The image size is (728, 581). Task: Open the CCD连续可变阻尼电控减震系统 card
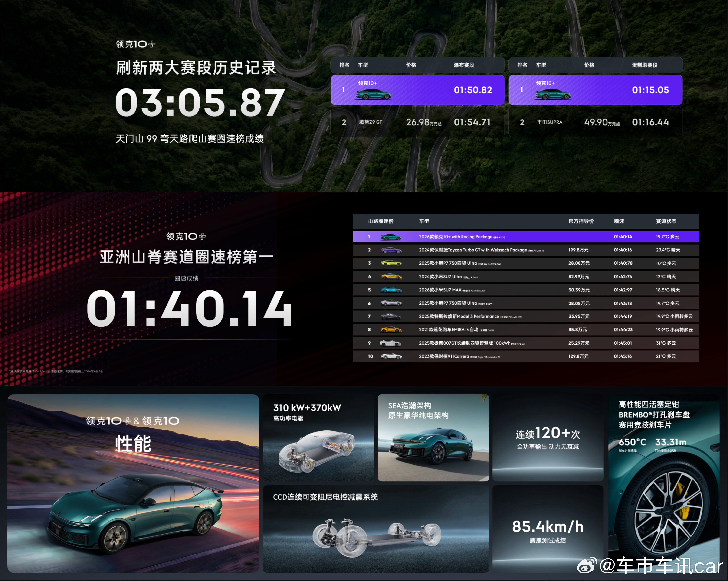(376, 529)
